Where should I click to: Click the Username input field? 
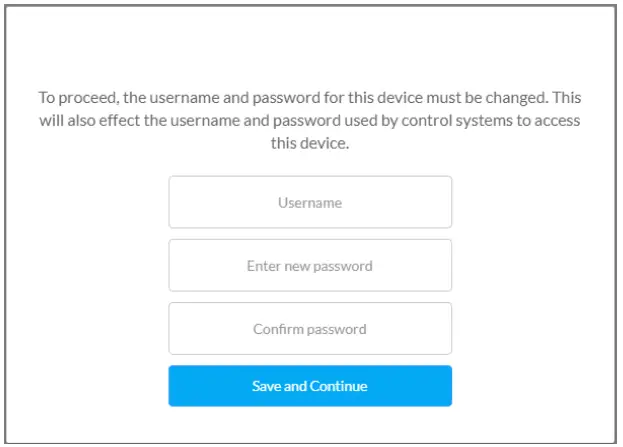[x=310, y=202]
